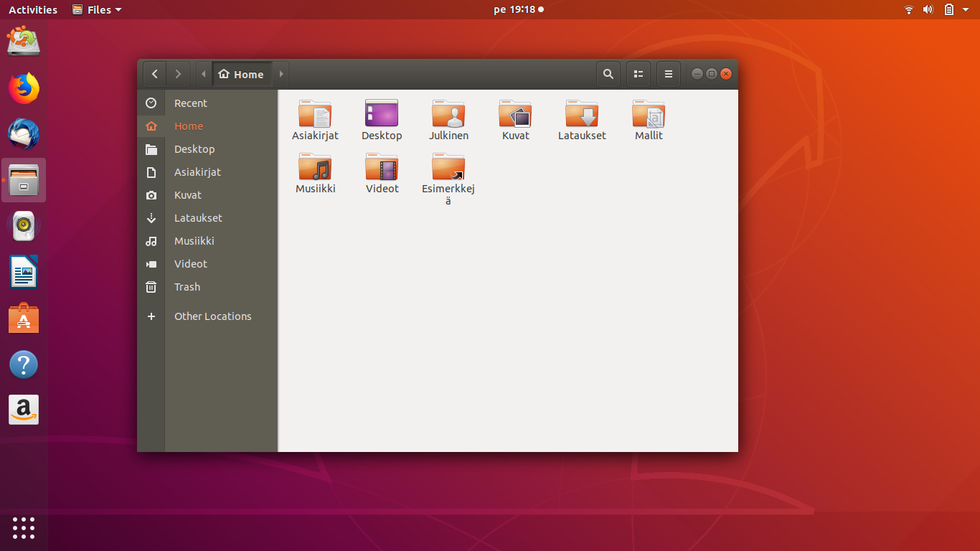Click the back navigation arrow
The width and height of the screenshot is (980, 551).
(x=154, y=74)
